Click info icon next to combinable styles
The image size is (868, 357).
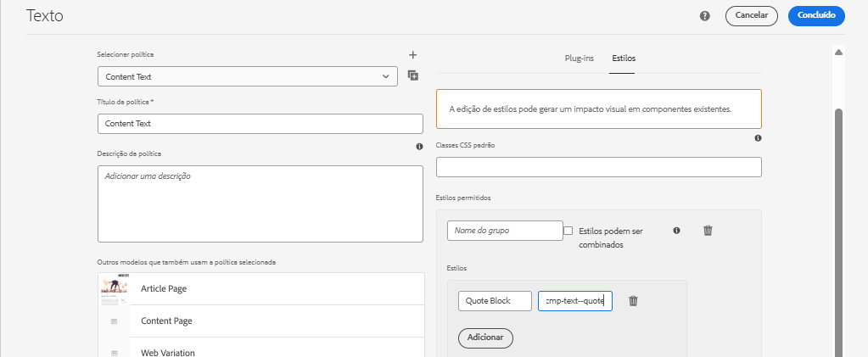676,231
